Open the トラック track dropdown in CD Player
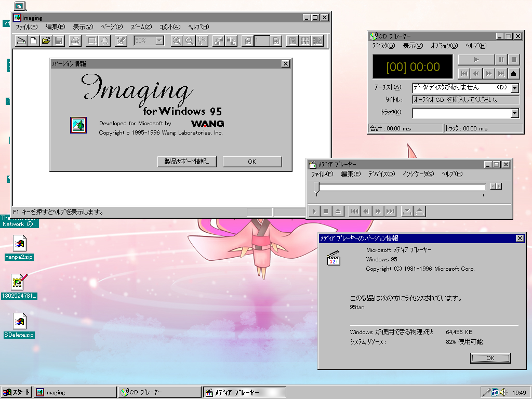This screenshot has height=399, width=532. pos(515,113)
